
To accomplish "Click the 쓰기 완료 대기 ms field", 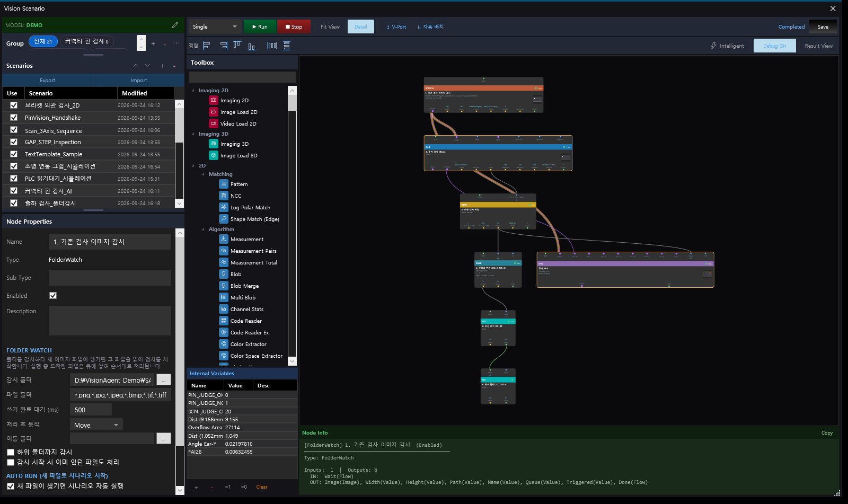I will (91, 410).
